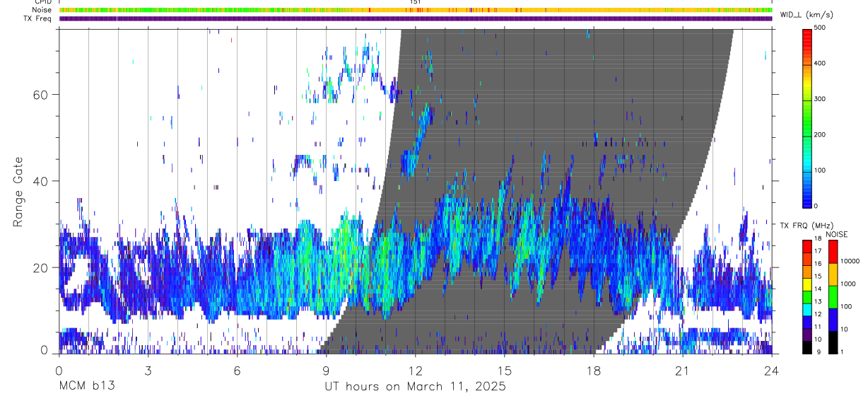The width and height of the screenshot is (868, 401).
Task: Click the green 13–14 MHz swatch in TX FRQ legend
Action: 806,297
